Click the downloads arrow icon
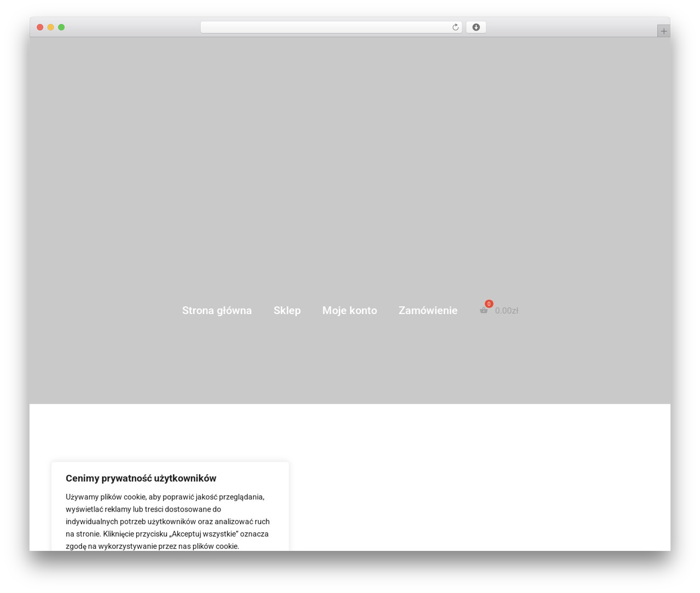 pos(476,27)
